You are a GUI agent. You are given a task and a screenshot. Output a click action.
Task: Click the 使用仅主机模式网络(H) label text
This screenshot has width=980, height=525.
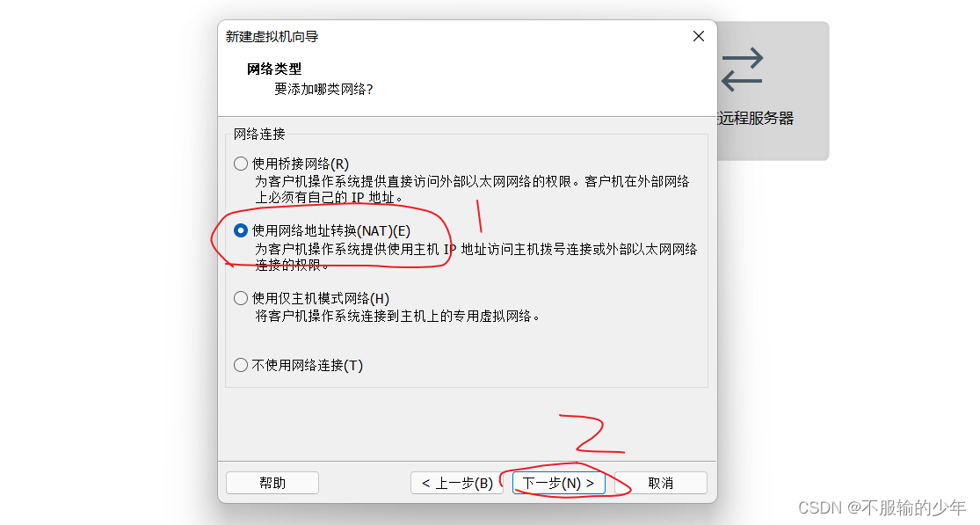click(x=321, y=298)
